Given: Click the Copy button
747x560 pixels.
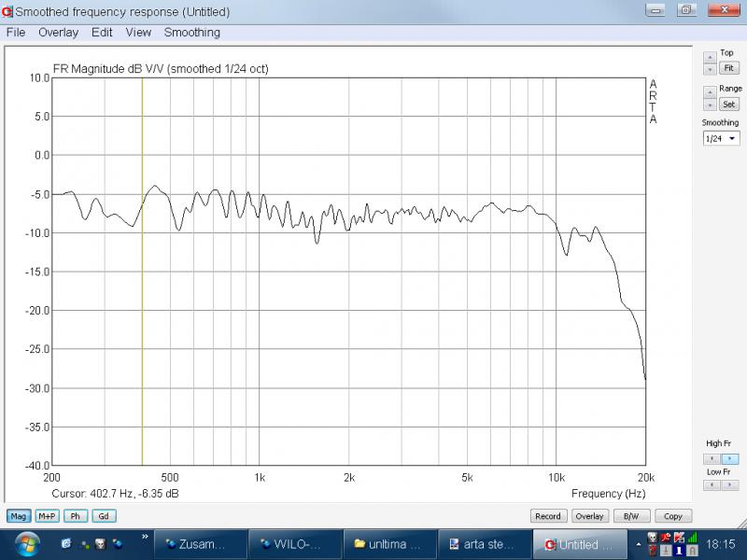Looking at the screenshot, I should click(672, 516).
